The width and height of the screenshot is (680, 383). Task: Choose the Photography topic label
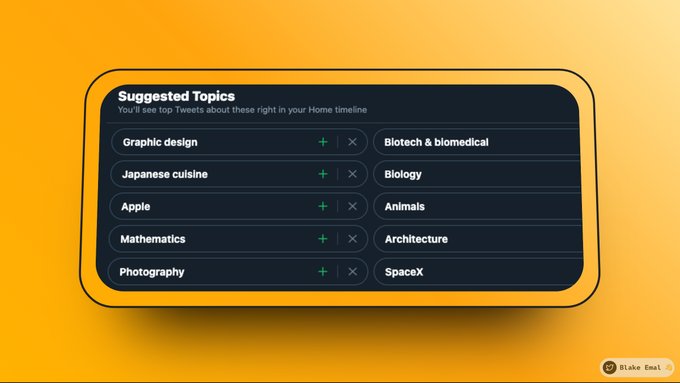(152, 272)
